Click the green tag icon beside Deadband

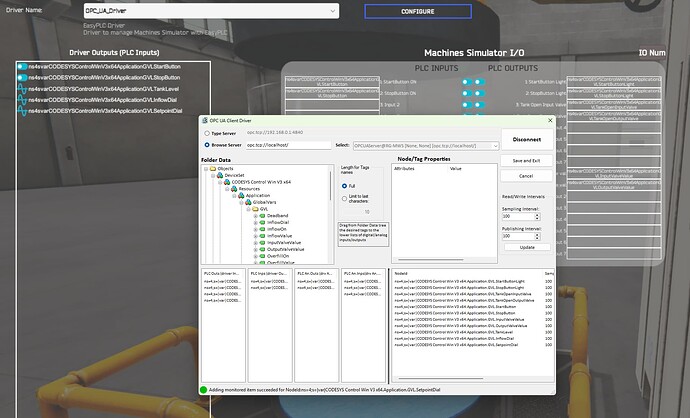pyautogui.click(x=262, y=216)
